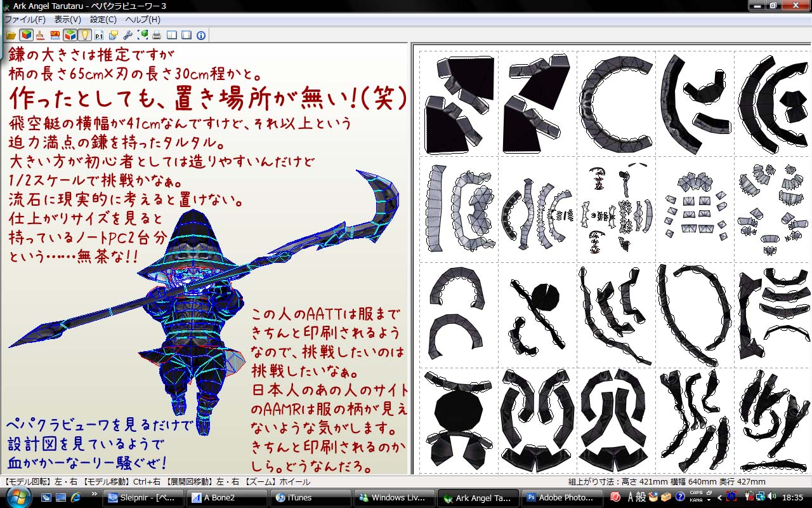Click the P.1 page number icon

(99, 35)
